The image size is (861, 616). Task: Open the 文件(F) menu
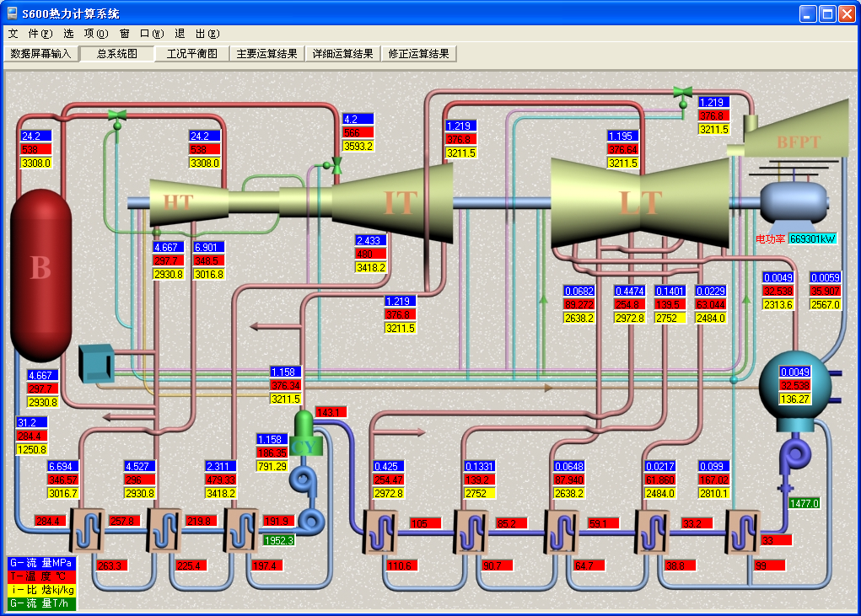point(30,34)
